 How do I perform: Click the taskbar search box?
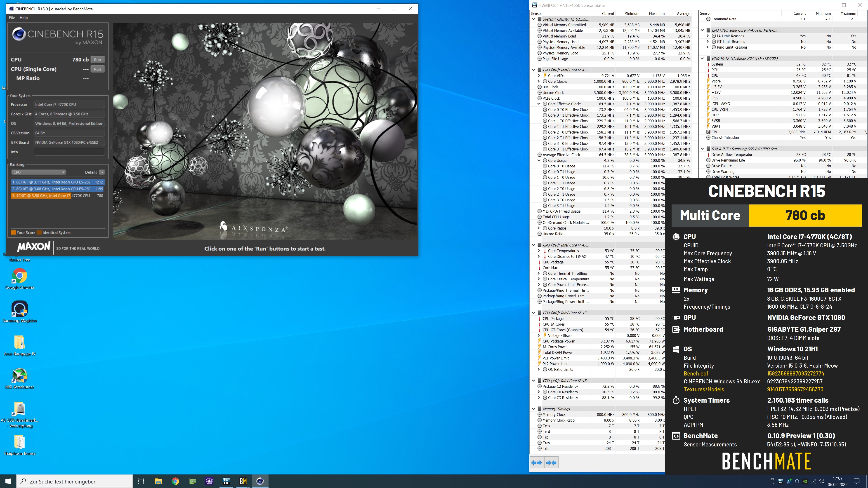pyautogui.click(x=75, y=481)
